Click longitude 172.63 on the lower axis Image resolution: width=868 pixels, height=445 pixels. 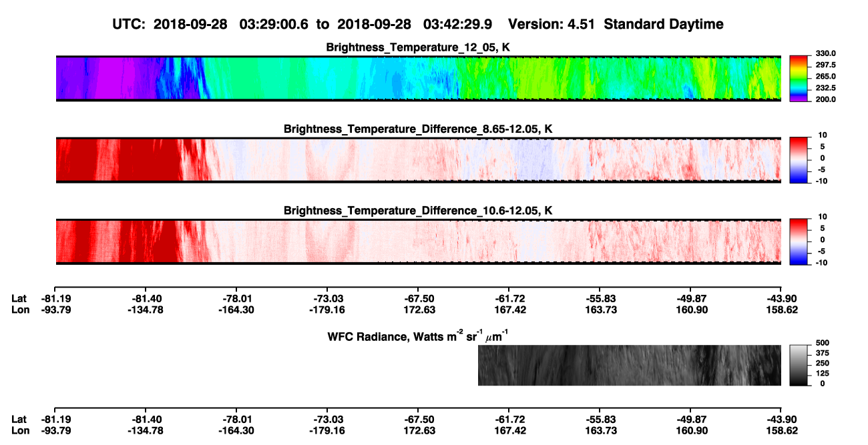[418, 430]
